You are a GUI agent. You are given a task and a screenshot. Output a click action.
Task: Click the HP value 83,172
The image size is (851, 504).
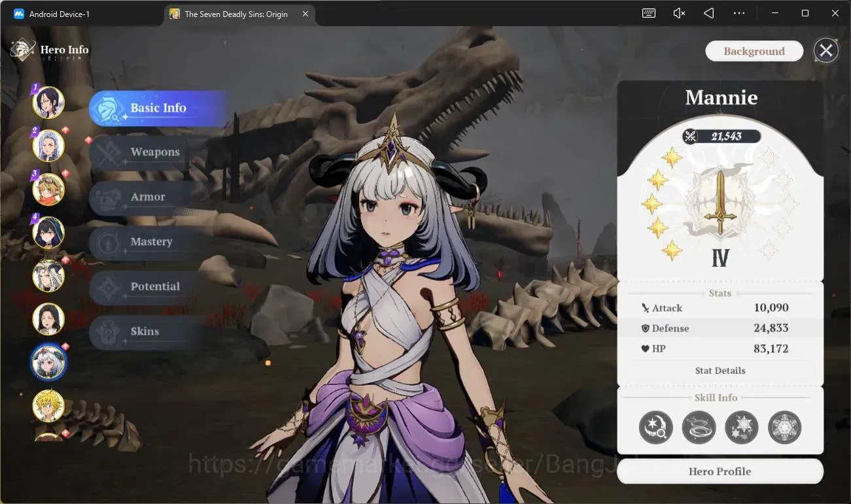(771, 349)
